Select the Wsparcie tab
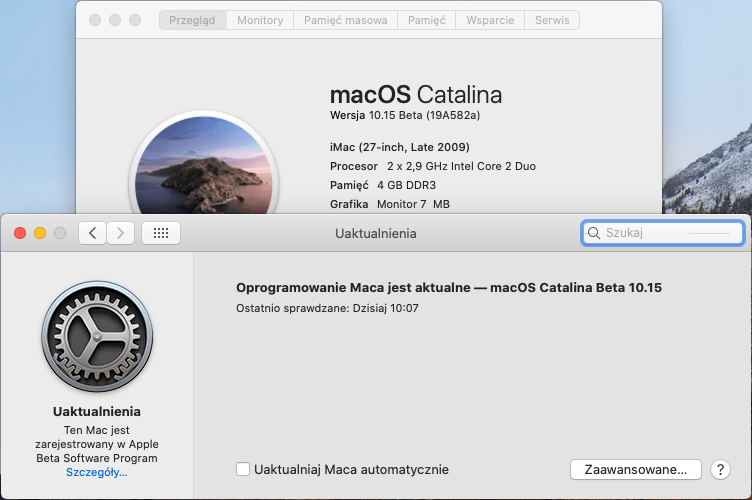The image size is (752, 500). (490, 20)
